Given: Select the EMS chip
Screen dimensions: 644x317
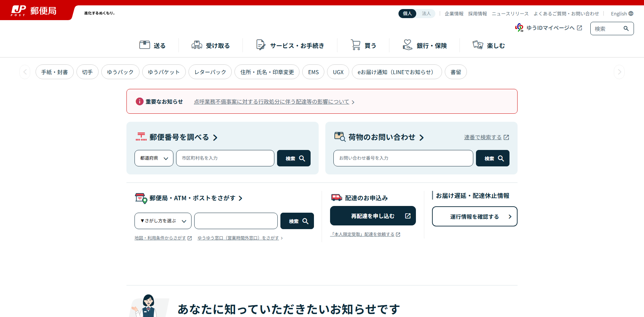Looking at the screenshot, I should pyautogui.click(x=313, y=72).
